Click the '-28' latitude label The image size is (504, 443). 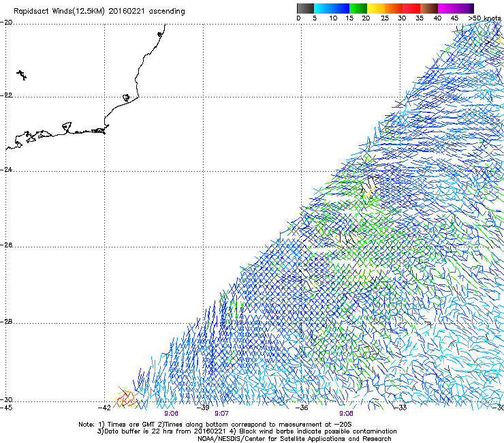click(7, 322)
